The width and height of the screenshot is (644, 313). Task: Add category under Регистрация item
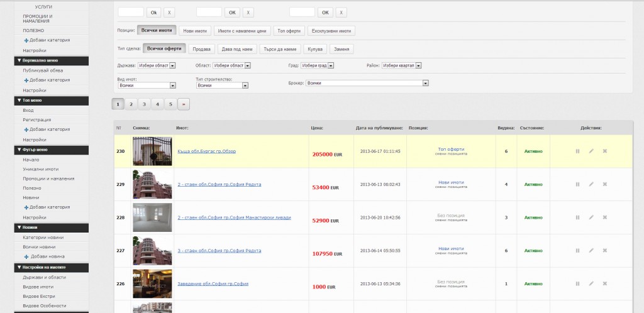(x=47, y=129)
